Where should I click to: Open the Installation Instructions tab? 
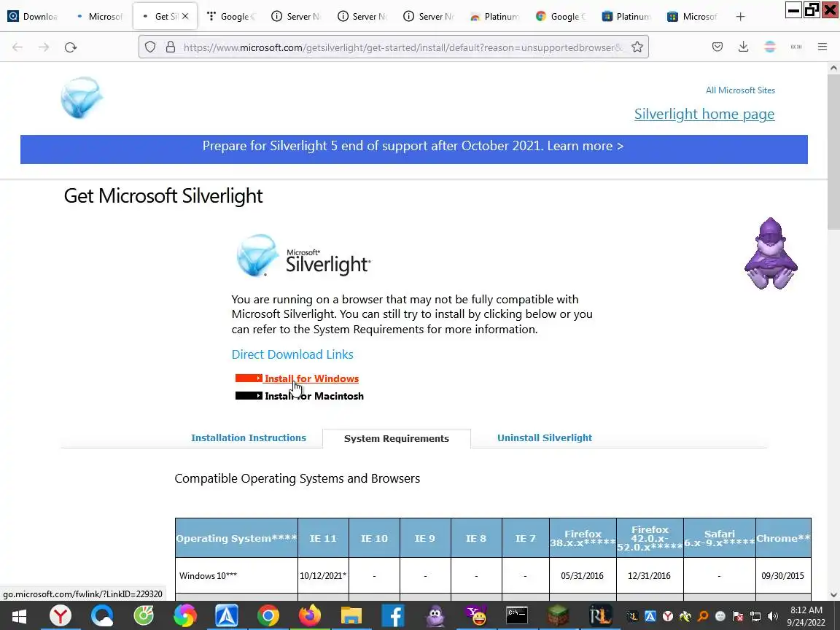coord(249,437)
